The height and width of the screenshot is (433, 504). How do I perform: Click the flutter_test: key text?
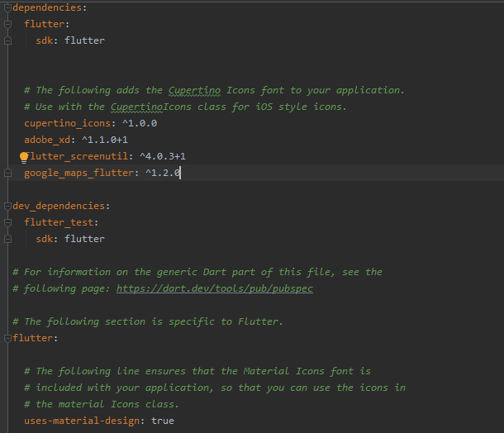[x=61, y=222]
